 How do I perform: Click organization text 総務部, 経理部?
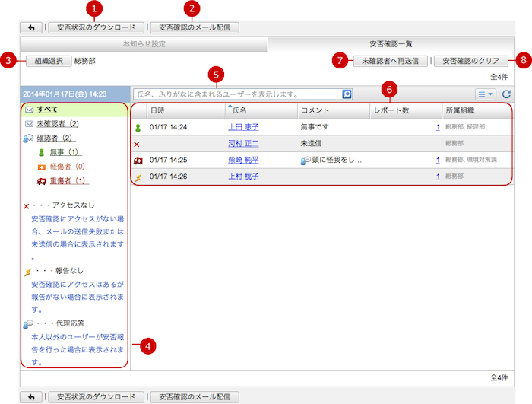pyautogui.click(x=465, y=127)
